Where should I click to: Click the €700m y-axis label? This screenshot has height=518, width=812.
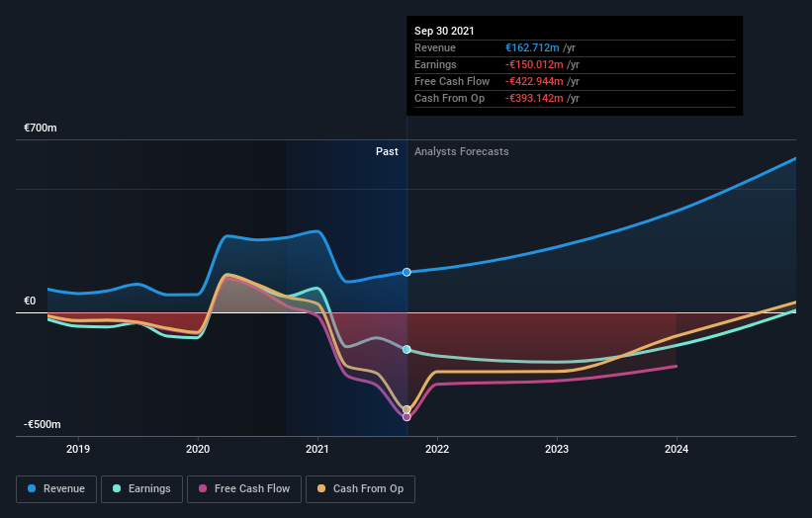(x=41, y=128)
